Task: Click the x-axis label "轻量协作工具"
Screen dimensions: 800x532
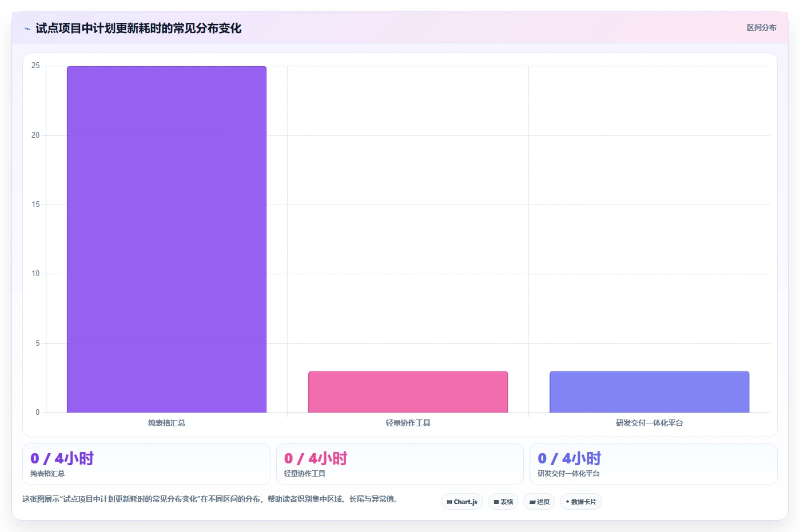Action: pyautogui.click(x=408, y=423)
